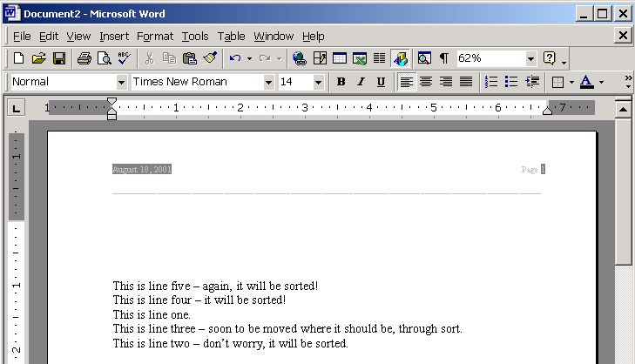Toggle Bold formatting
Screen dimensions: 635x364
(341, 82)
